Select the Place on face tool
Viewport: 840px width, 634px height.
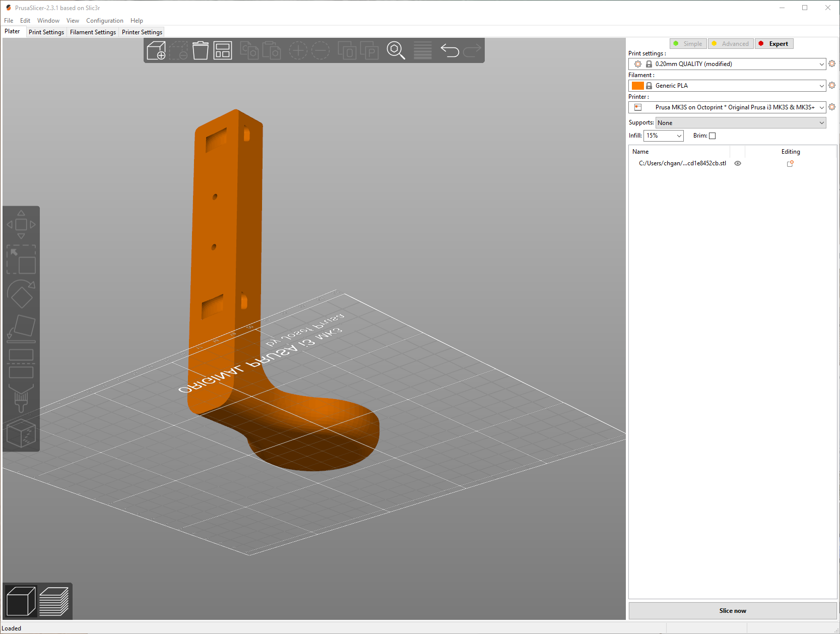[x=21, y=328]
